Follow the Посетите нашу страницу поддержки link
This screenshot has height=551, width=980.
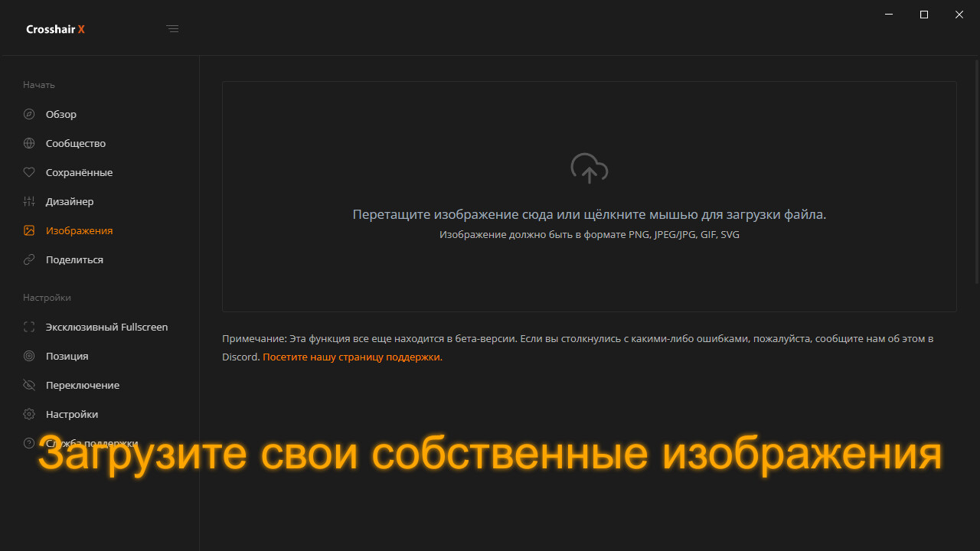[x=351, y=357]
